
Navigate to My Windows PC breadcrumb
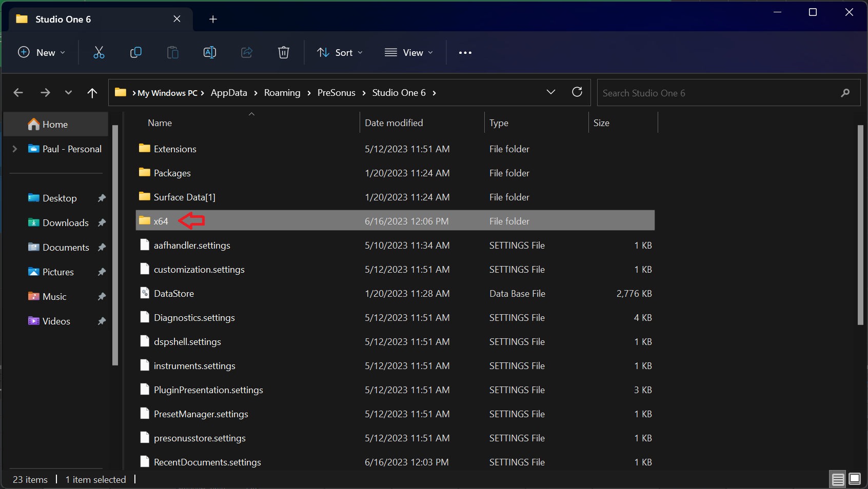167,93
